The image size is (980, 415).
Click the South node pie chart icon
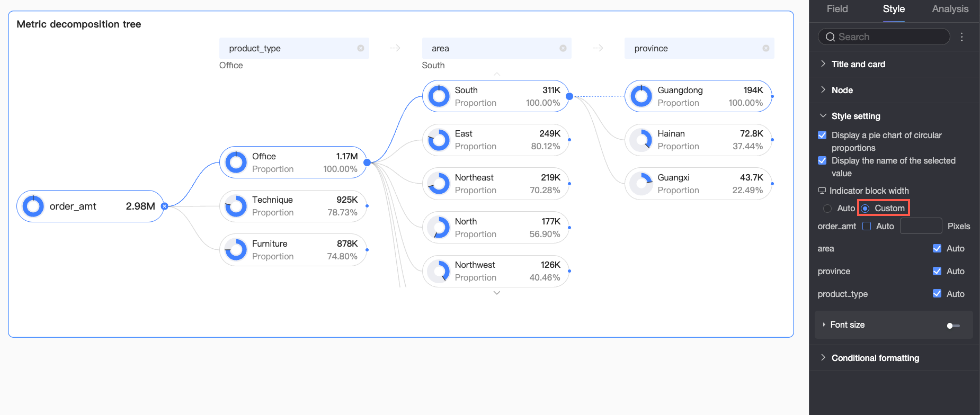439,96
